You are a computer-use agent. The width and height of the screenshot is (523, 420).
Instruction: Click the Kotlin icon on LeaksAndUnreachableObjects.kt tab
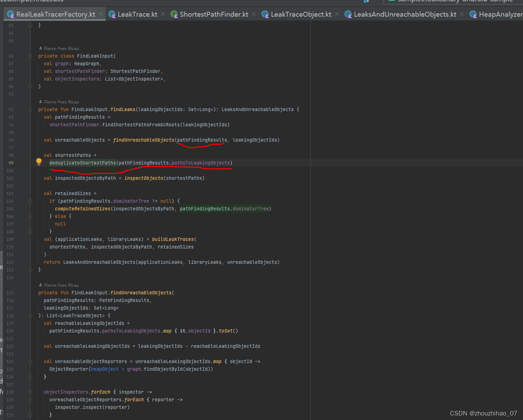(348, 14)
